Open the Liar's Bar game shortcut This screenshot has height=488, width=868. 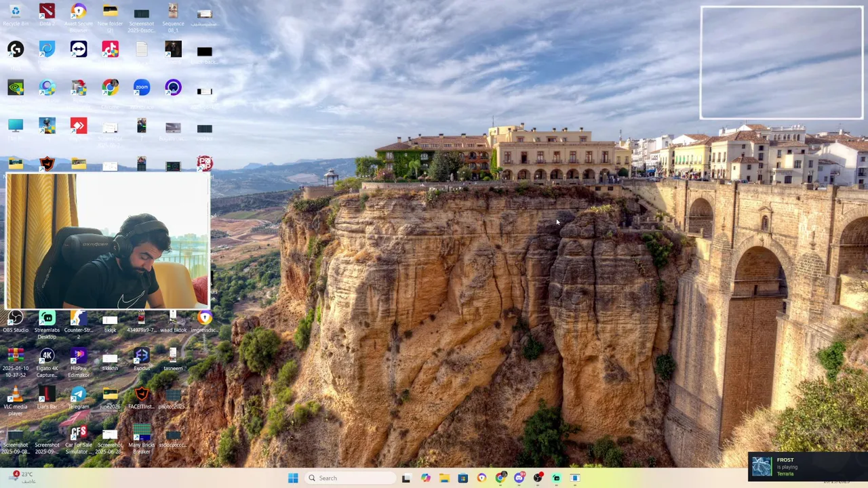[x=47, y=398]
